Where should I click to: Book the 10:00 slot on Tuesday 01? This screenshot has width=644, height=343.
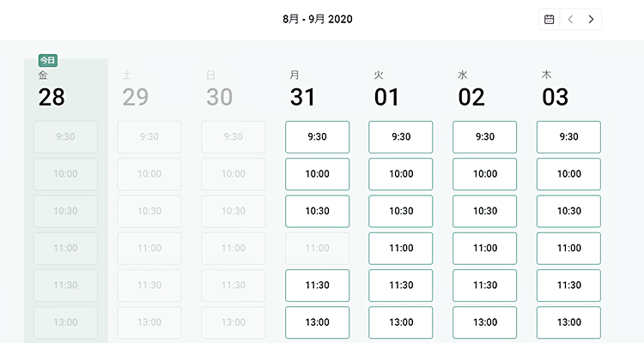pyautogui.click(x=401, y=174)
